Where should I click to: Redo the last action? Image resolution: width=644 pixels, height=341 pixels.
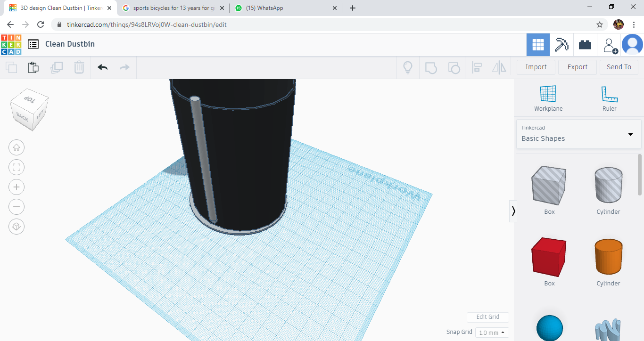coord(124,67)
